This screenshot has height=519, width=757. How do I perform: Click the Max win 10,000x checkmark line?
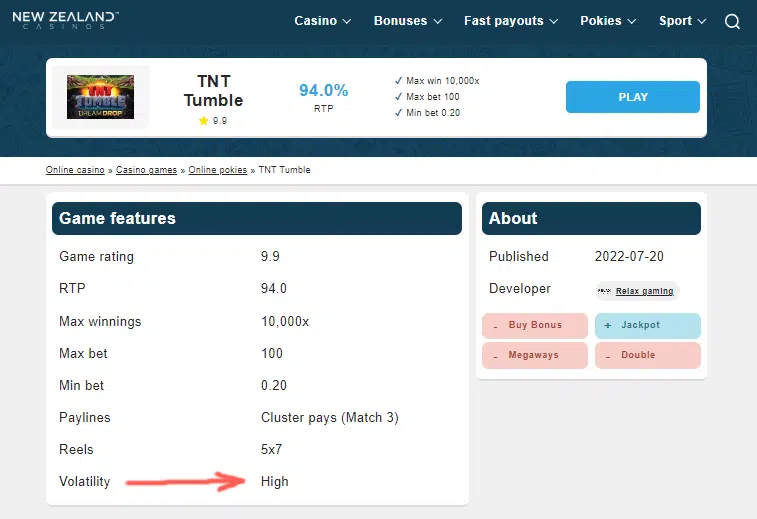click(x=437, y=81)
